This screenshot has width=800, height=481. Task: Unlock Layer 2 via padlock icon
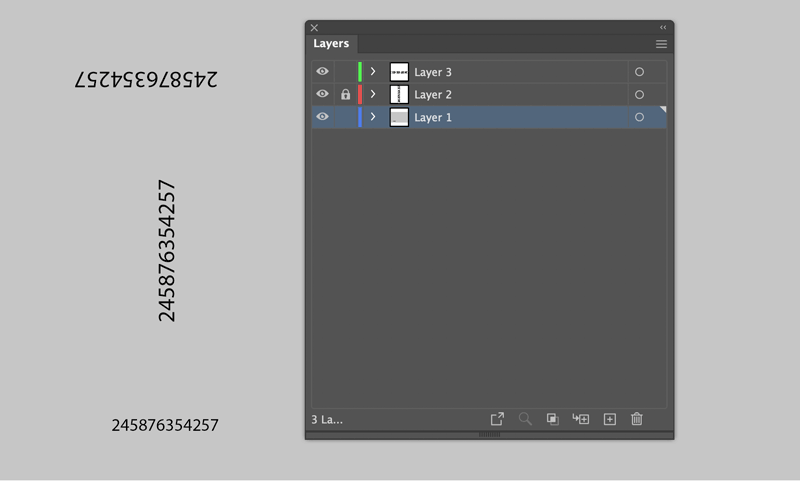point(345,94)
